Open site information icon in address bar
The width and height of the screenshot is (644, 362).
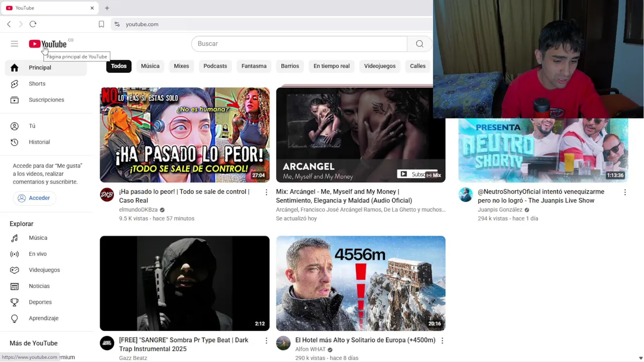(117, 24)
